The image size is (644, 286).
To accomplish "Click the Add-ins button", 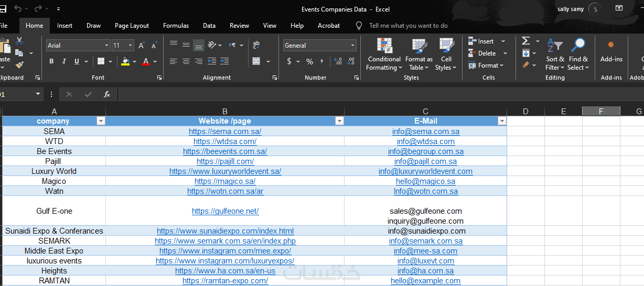I will (611, 51).
